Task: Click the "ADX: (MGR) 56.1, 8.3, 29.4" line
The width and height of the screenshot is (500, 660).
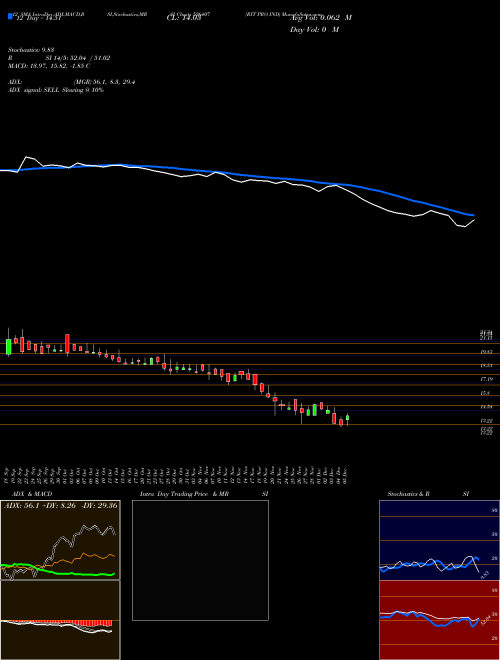Action: tap(72, 82)
